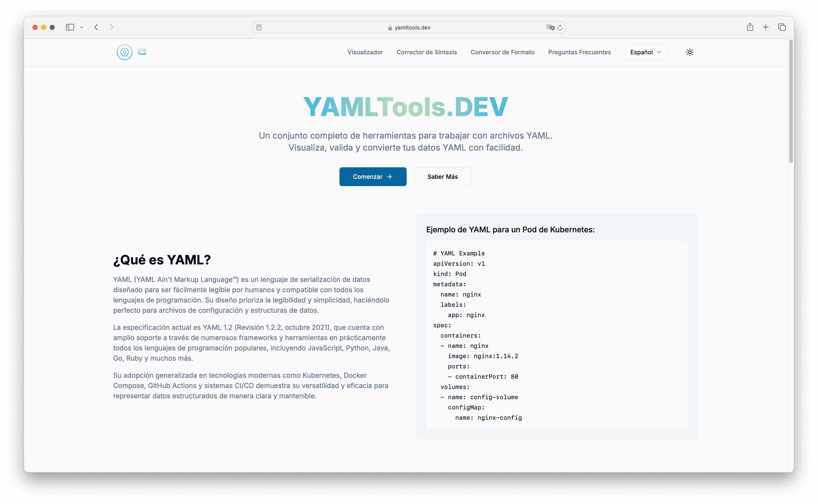Open a new tab with plus icon
The image size is (818, 504).
[x=766, y=27]
